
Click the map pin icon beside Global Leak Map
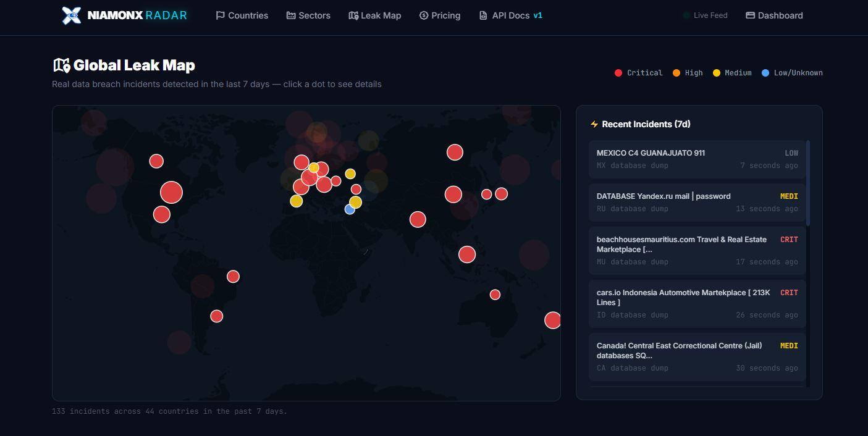coord(62,65)
